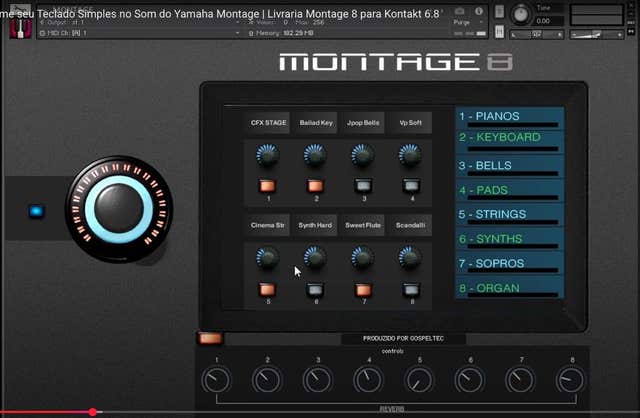Open the Sweet Flute sound selector

click(363, 225)
